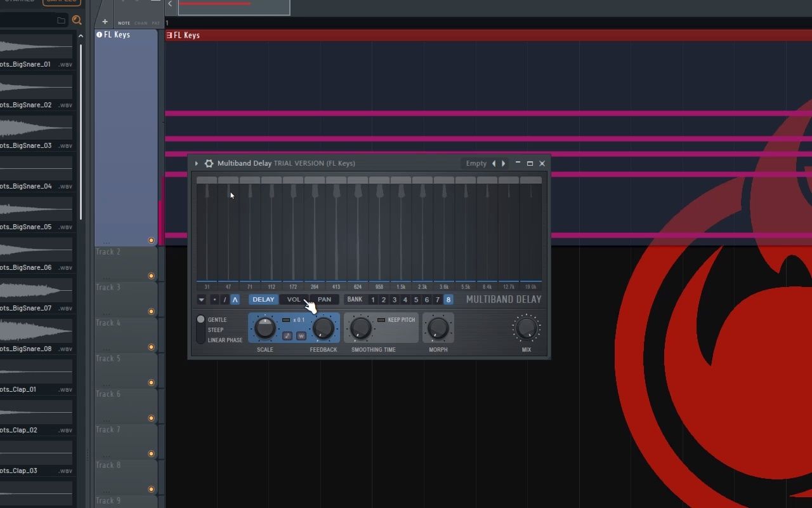
Task: Click the 12.7k frequency label
Action: tap(509, 287)
